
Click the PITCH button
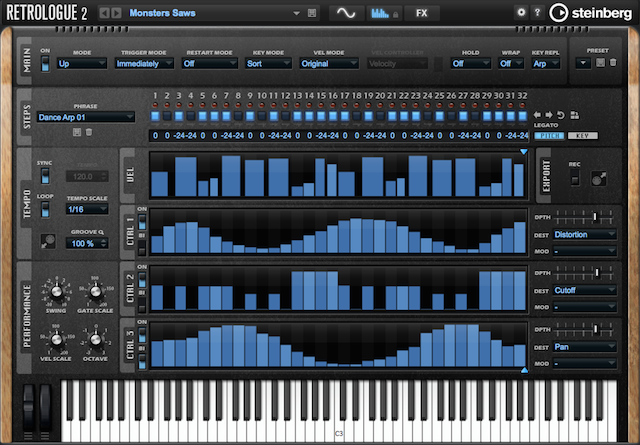(549, 136)
